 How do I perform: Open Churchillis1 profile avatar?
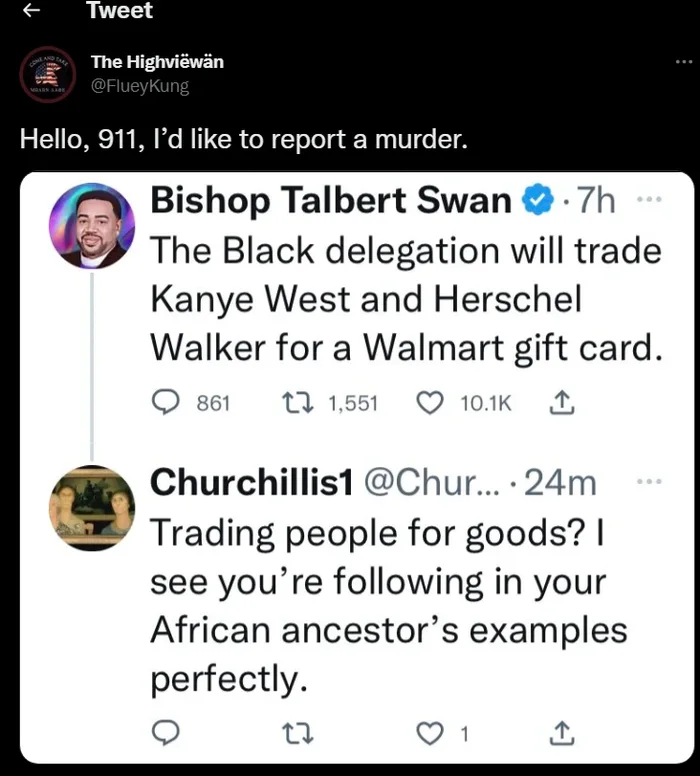point(92,508)
